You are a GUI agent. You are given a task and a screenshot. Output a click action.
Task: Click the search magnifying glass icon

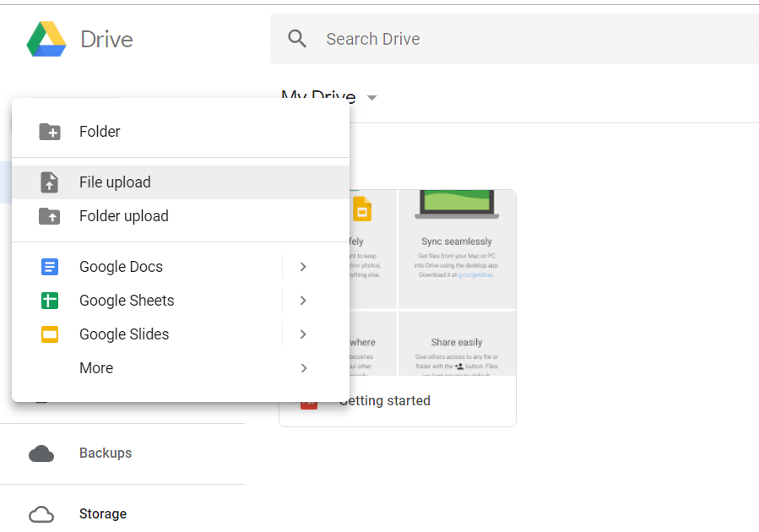pyautogui.click(x=295, y=39)
